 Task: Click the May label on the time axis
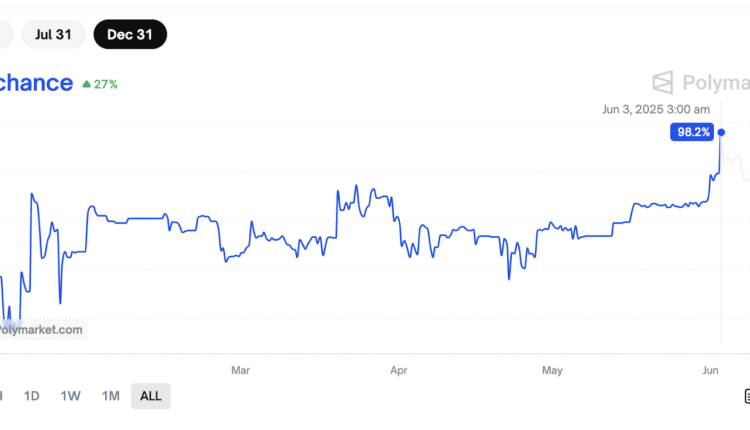(552, 370)
